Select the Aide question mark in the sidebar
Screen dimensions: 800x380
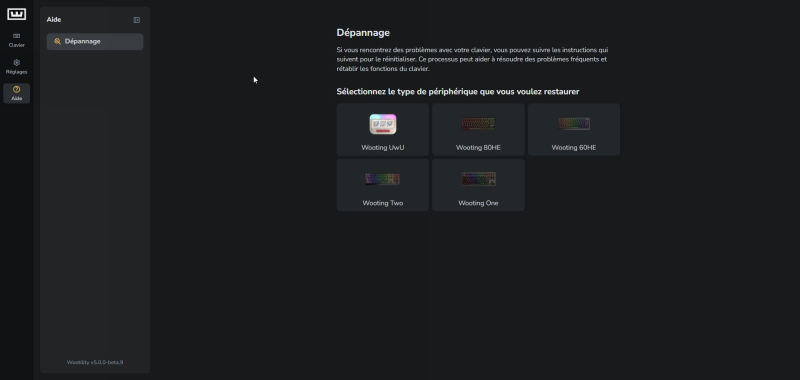16,93
